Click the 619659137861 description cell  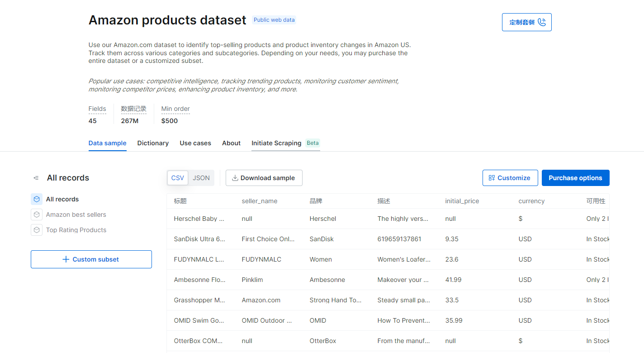click(x=399, y=239)
